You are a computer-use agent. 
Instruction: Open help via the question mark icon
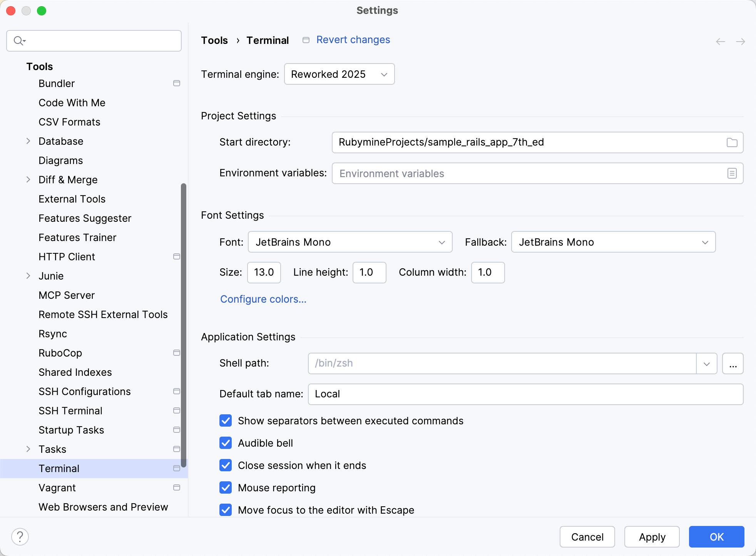coord(20,536)
